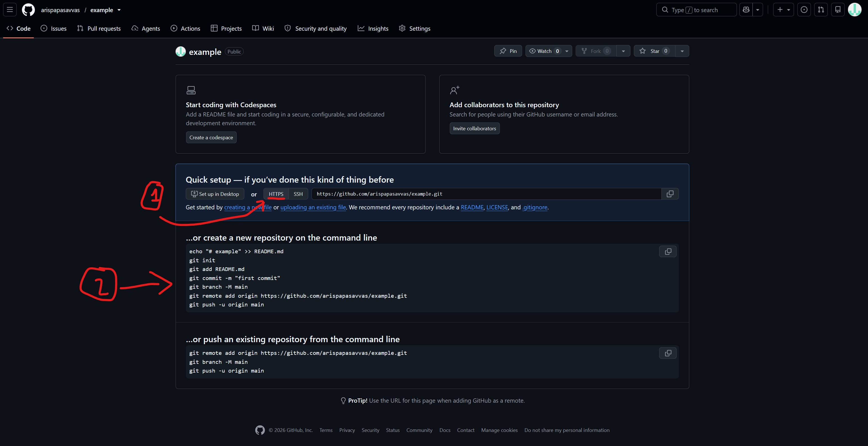Screen dimensions: 868x446
Task: Copy the push existing repository commands
Action: (x=668, y=353)
